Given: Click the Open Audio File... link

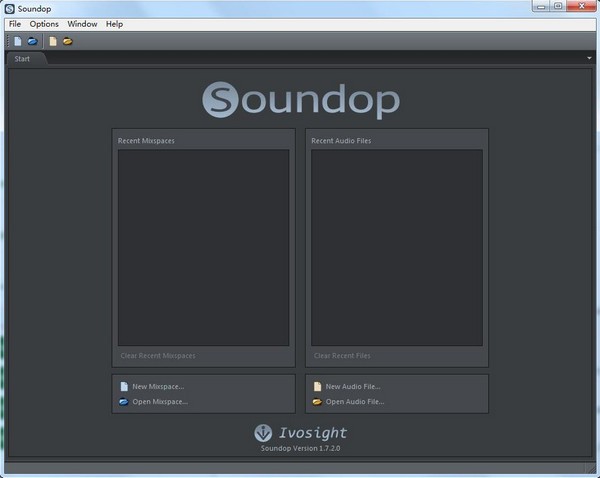Looking at the screenshot, I should [354, 402].
